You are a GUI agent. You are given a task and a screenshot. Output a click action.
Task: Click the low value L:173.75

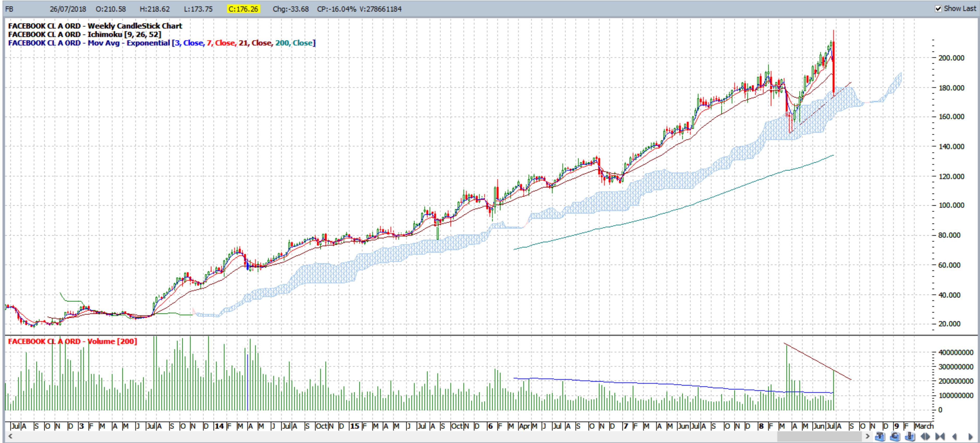coord(198,9)
